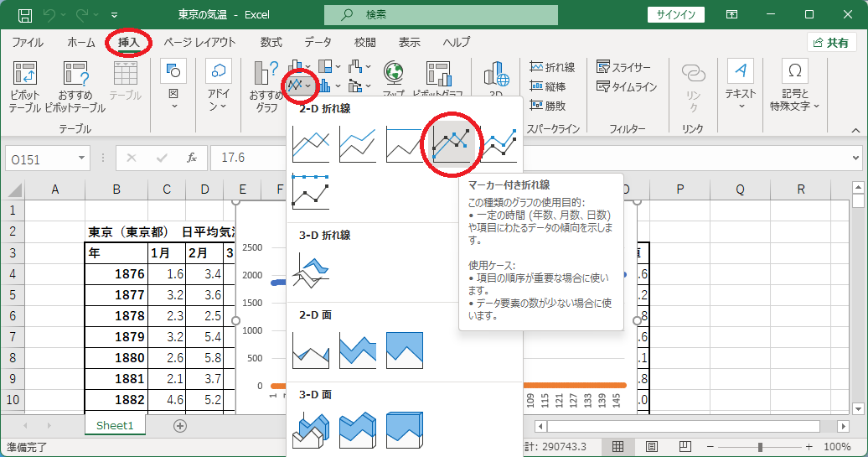Click the ピボットグラフ icon

438,73
